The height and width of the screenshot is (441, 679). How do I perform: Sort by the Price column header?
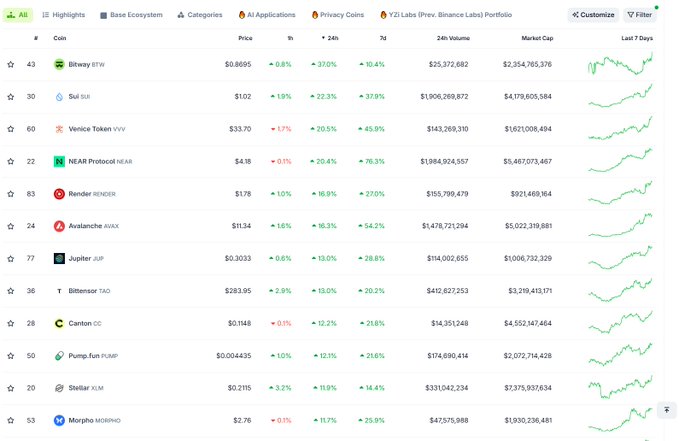tap(245, 38)
